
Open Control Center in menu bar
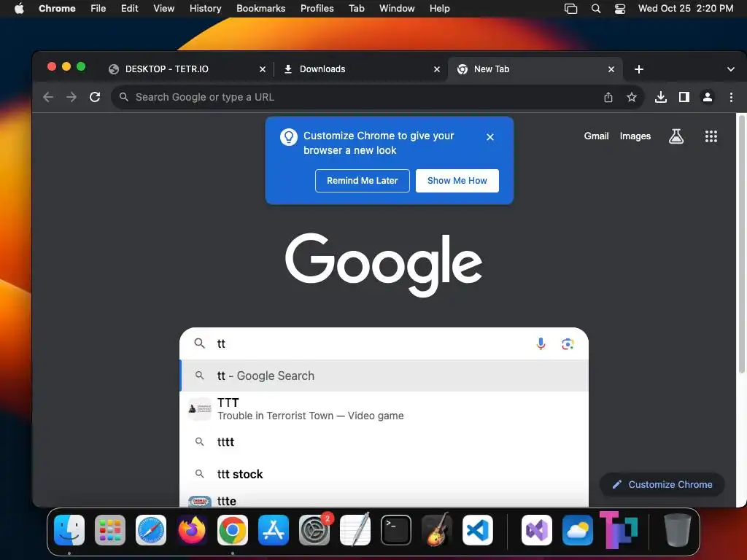620,9
